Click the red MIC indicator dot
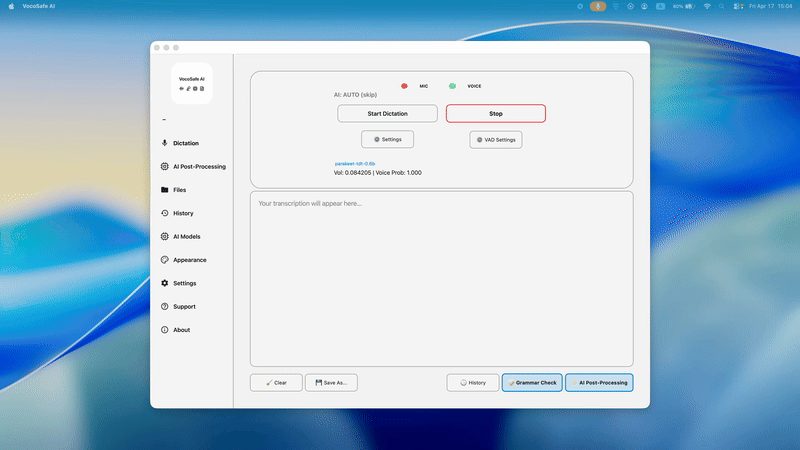 [x=404, y=86]
